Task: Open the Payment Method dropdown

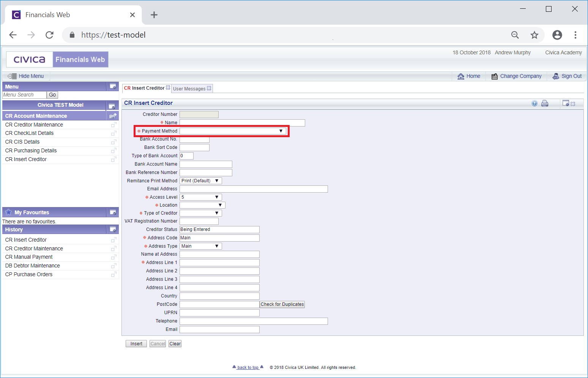Action: pyautogui.click(x=233, y=131)
